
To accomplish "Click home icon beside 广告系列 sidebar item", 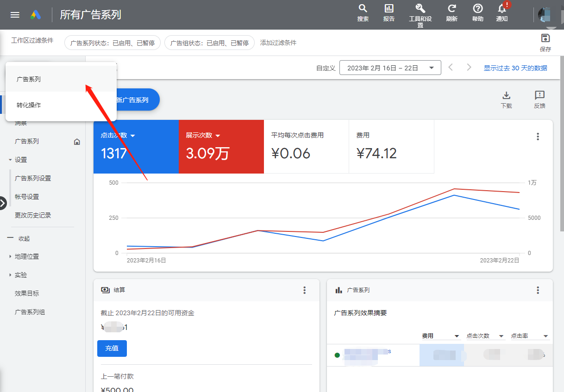I will (77, 142).
